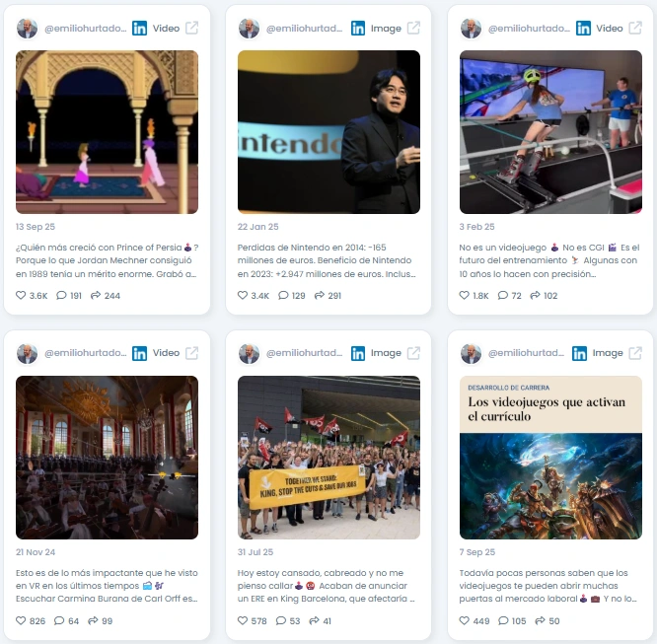Click profile avatar on ski simulator post
The height and width of the screenshot is (644, 657).
point(471,29)
